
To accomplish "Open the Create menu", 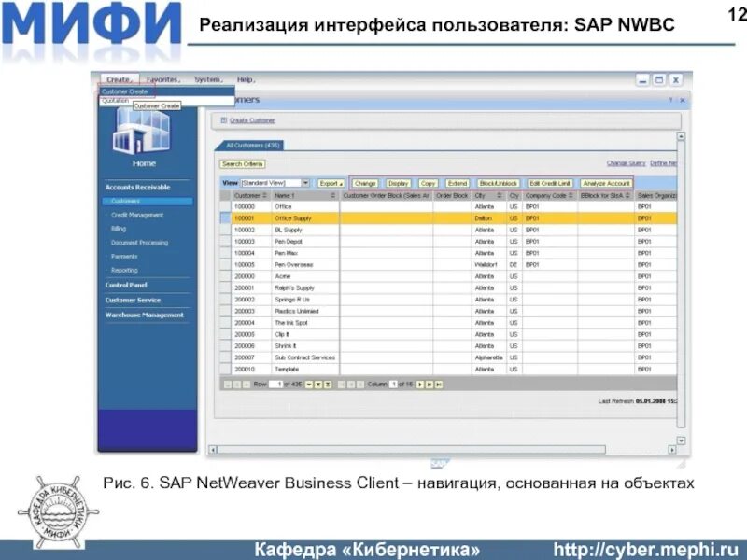I will coord(120,79).
